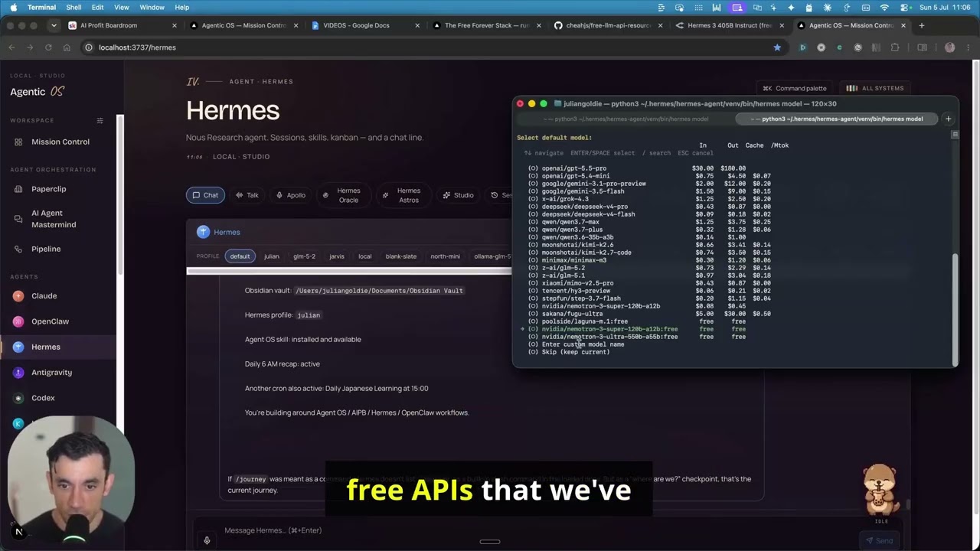Select nvidia/nemotron-3-ultra-550b-a55b:free option
Image resolution: width=980 pixels, height=551 pixels.
pos(603,337)
